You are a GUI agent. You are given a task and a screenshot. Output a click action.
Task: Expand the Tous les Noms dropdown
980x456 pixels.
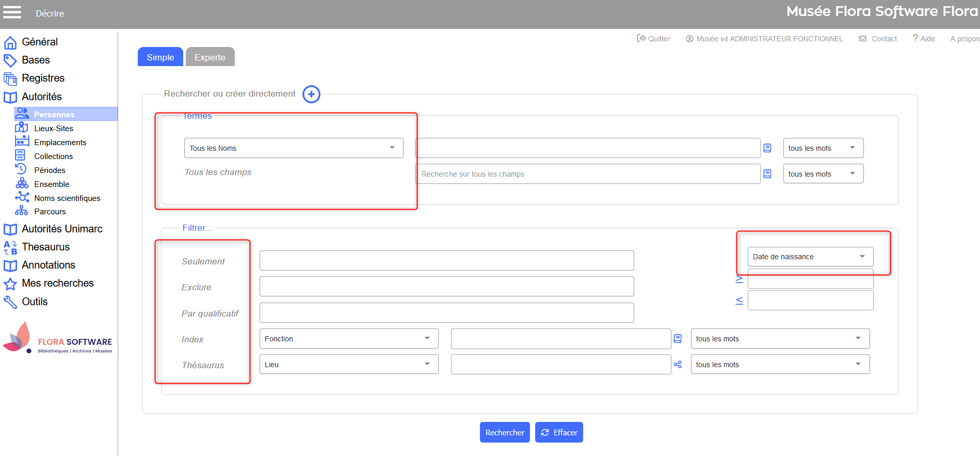pos(293,148)
